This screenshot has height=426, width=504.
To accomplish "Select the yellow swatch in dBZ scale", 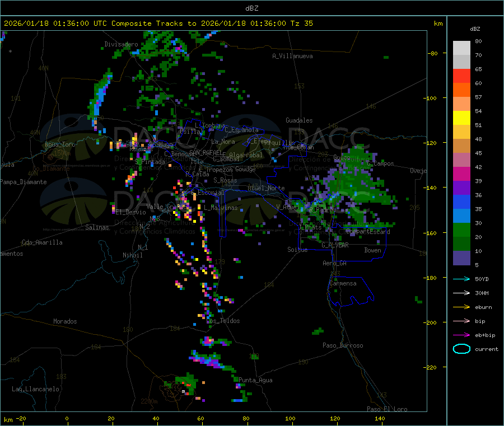I will tap(461, 118).
